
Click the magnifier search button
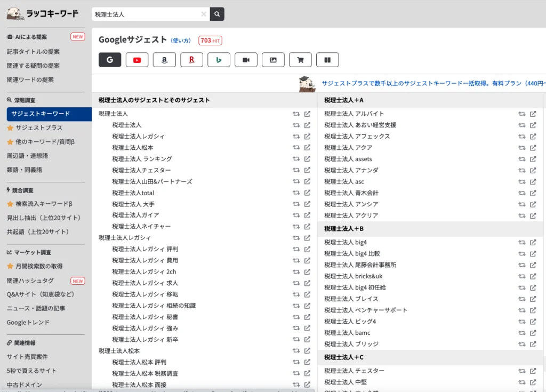click(x=216, y=14)
